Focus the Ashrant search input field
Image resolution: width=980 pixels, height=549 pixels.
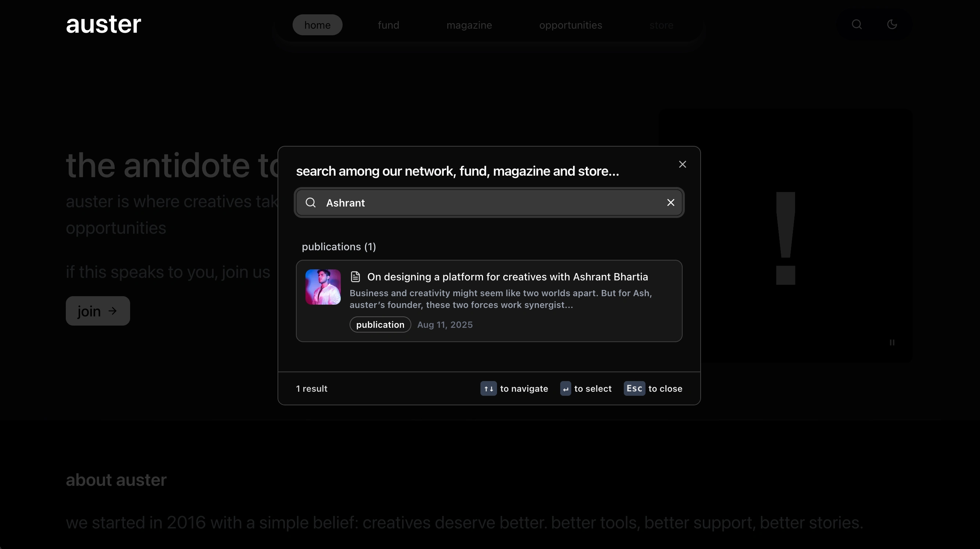[487, 202]
